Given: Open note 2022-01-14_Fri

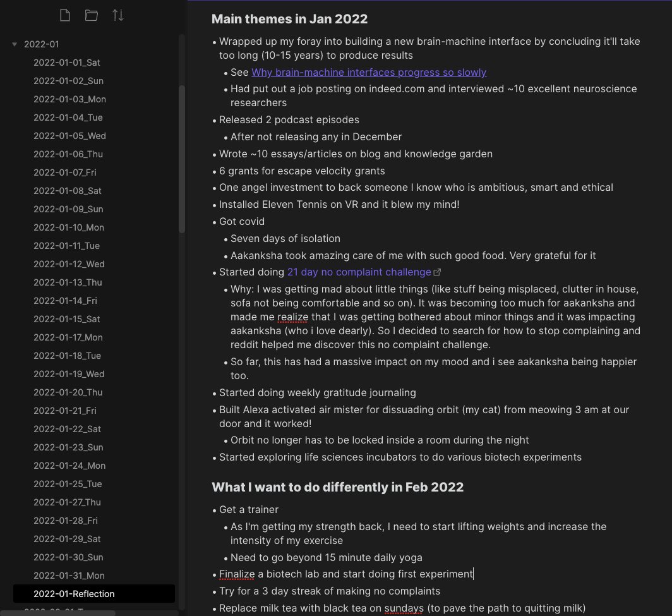Looking at the screenshot, I should 65,301.
